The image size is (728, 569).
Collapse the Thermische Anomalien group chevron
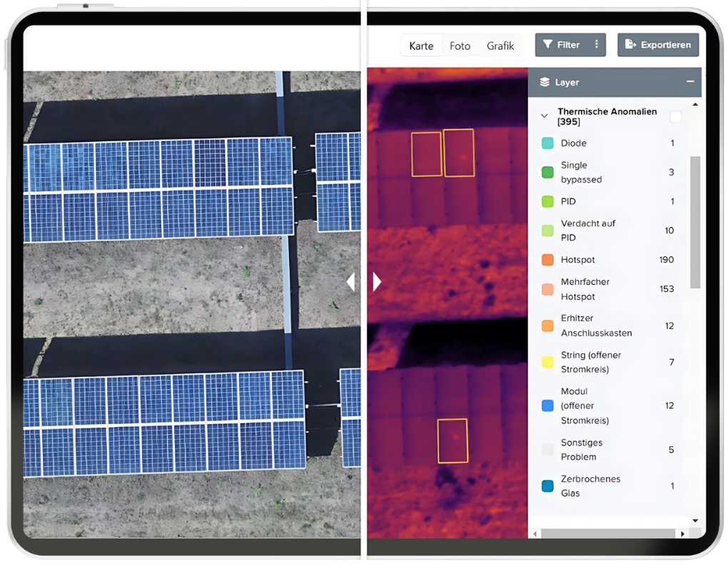coord(545,116)
